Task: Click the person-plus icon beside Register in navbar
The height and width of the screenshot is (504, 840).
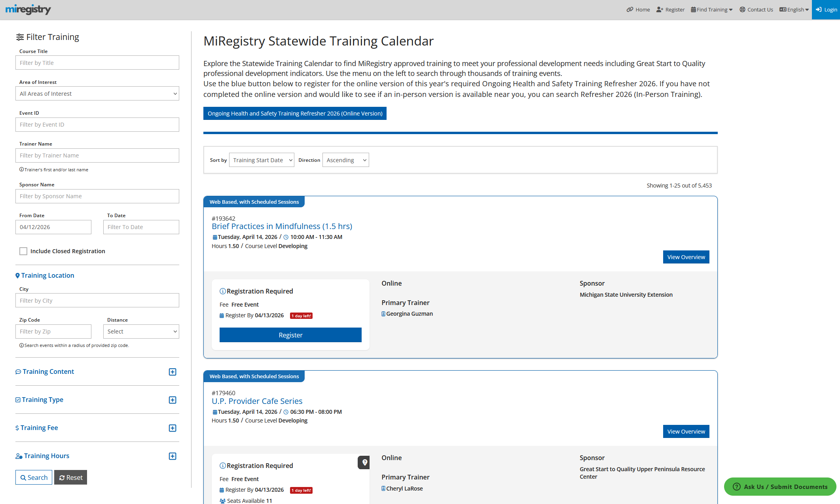Action: (660, 9)
